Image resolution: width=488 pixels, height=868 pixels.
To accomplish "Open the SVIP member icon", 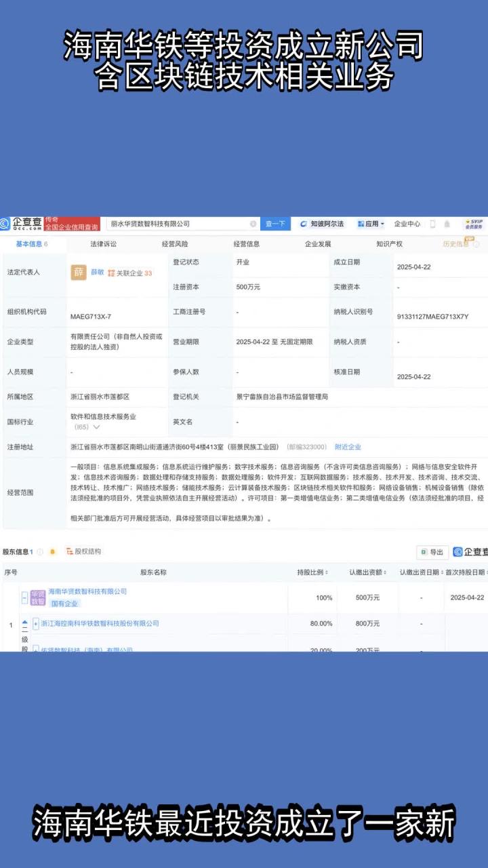I will (x=473, y=224).
